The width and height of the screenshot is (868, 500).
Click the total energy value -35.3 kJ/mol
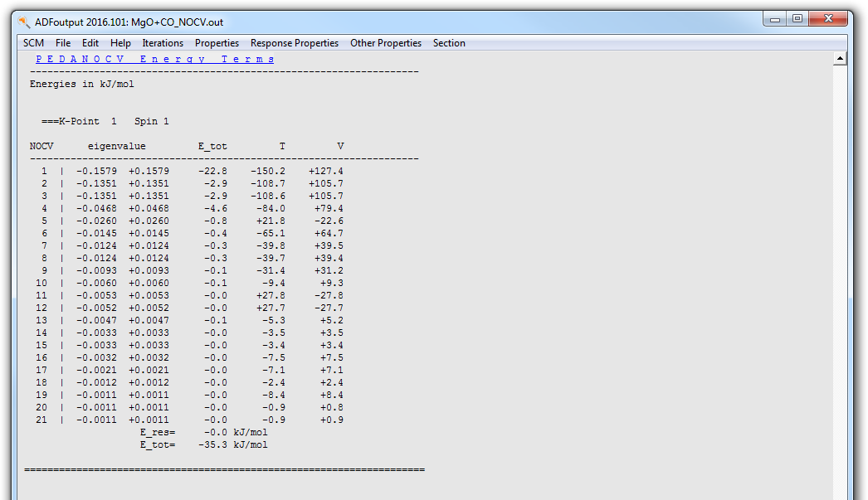point(233,445)
